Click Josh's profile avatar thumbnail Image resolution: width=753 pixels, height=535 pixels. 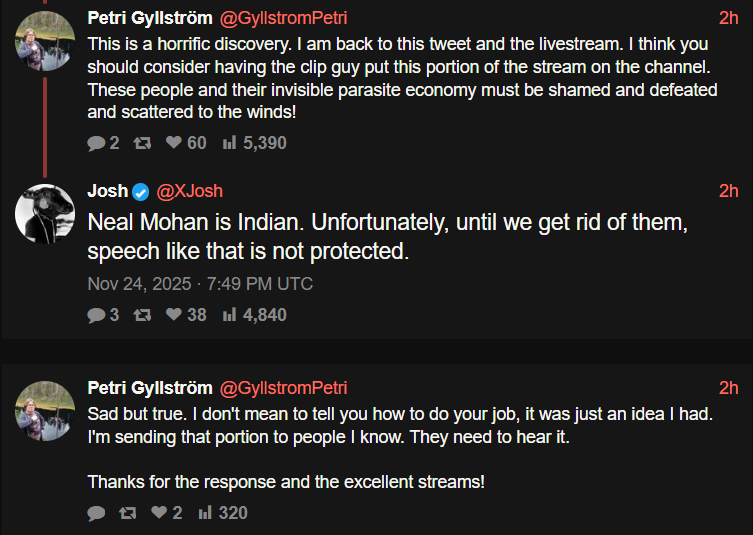click(43, 214)
